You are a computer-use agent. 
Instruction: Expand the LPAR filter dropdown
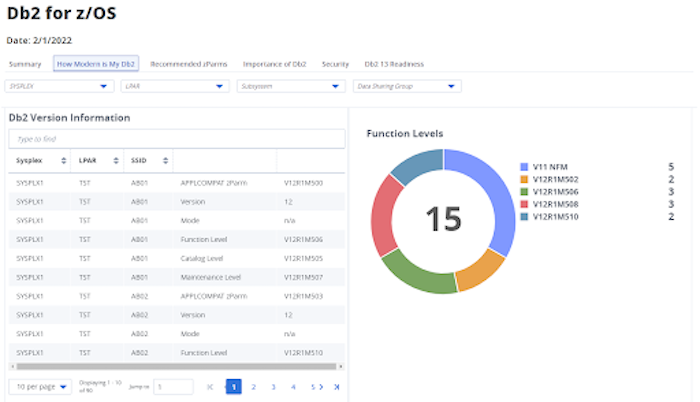[x=173, y=86]
